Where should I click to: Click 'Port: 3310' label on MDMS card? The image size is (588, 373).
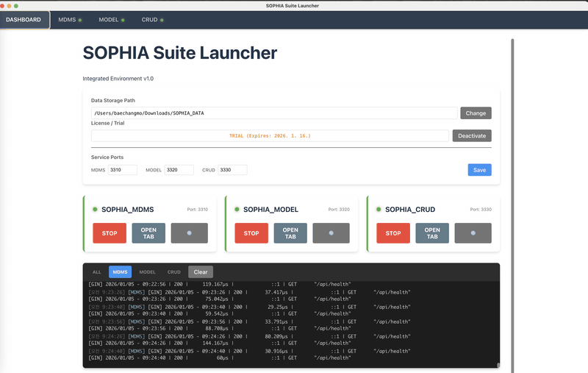click(197, 210)
